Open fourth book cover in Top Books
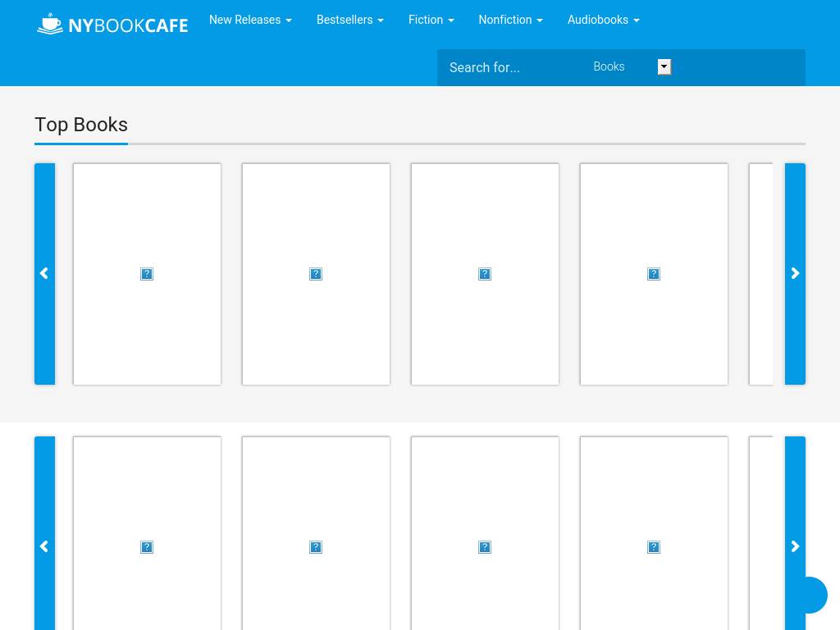The height and width of the screenshot is (630, 840). 654,274
